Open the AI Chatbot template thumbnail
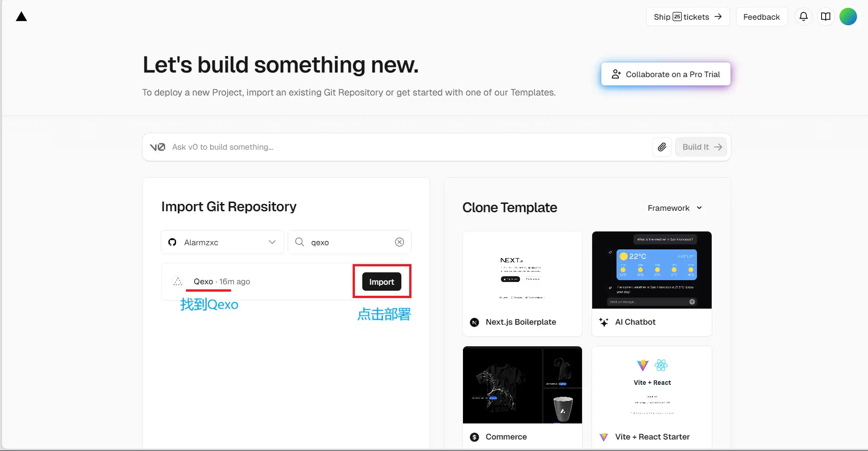This screenshot has height=451, width=868. (652, 270)
